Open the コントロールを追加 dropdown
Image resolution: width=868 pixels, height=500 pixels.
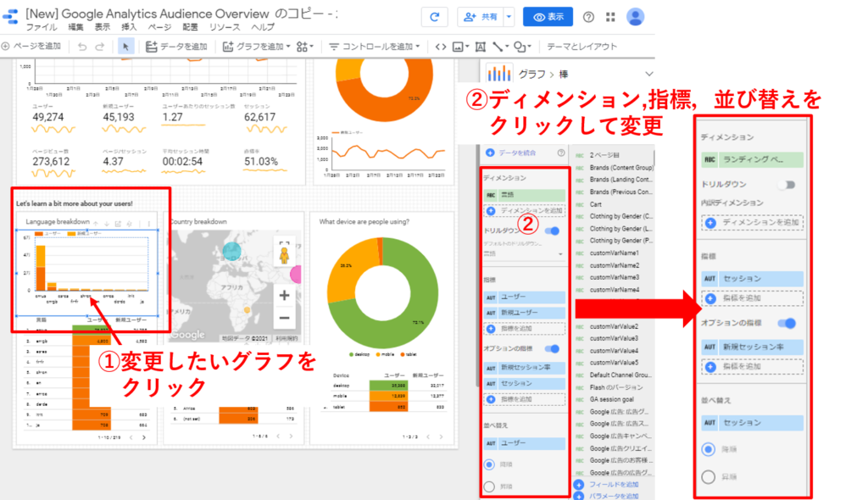coord(374,47)
